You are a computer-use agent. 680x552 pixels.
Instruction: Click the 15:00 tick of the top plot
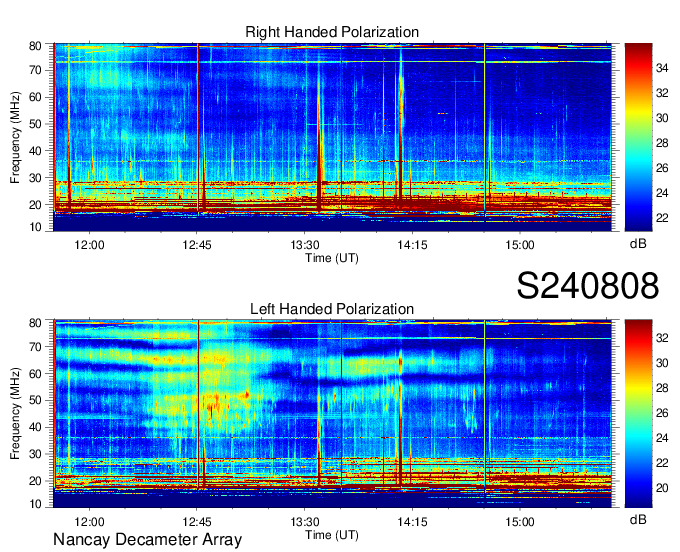520,245
